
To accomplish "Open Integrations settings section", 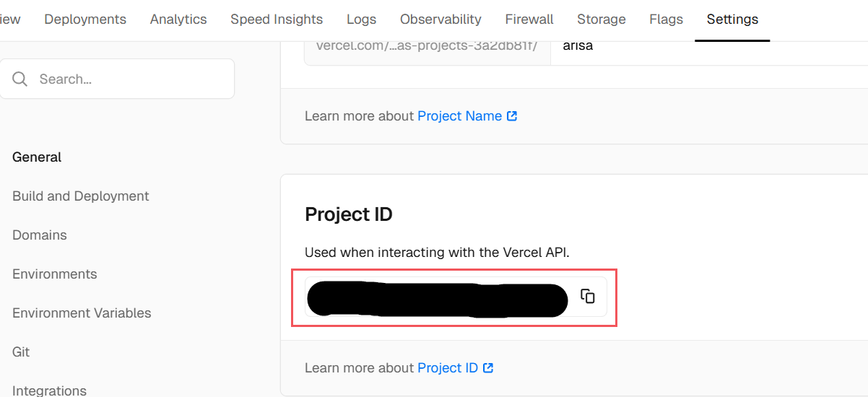I will 49,391.
